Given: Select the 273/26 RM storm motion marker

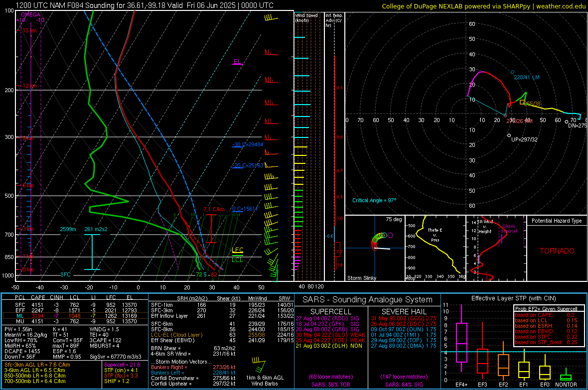Looking at the screenshot, I should point(505,116).
